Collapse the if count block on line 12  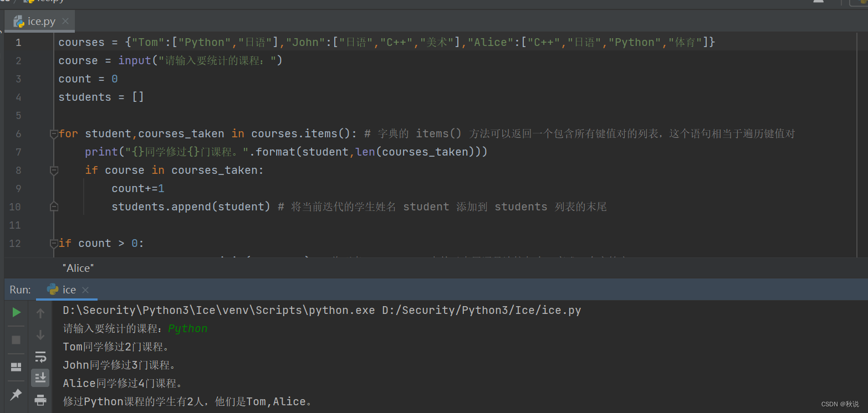(x=54, y=243)
